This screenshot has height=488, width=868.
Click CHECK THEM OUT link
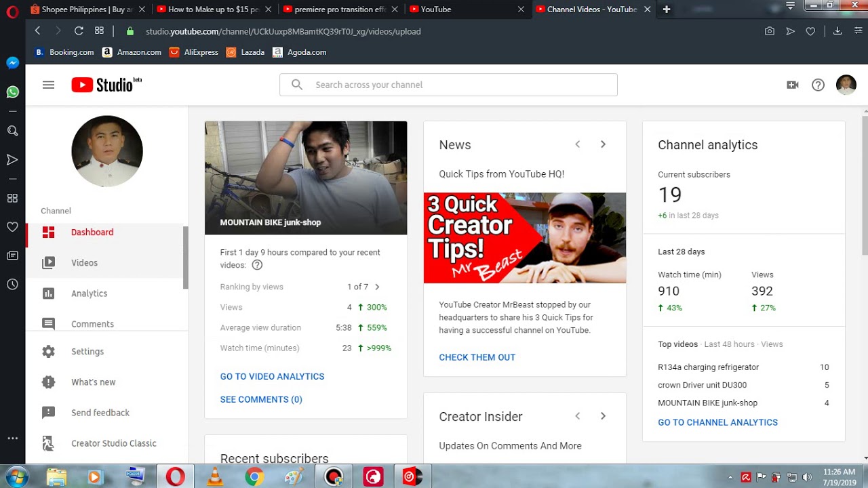(477, 357)
